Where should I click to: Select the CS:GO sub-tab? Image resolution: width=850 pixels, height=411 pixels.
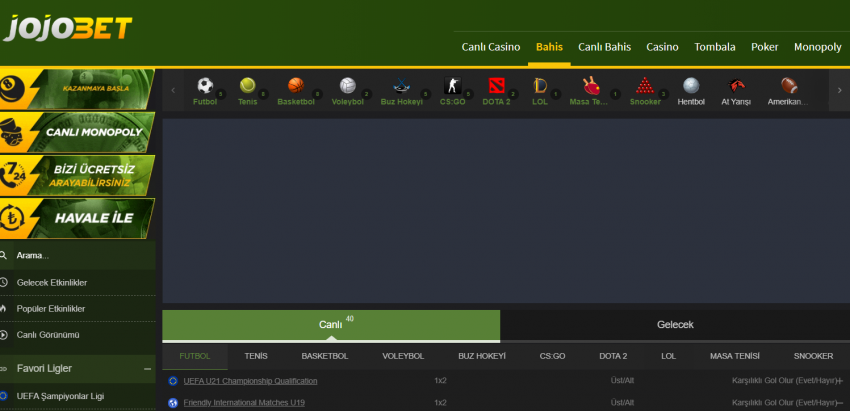point(552,356)
